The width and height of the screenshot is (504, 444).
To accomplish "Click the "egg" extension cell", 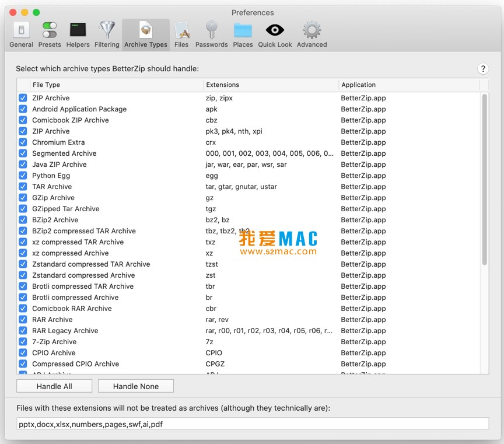I will (x=212, y=176).
